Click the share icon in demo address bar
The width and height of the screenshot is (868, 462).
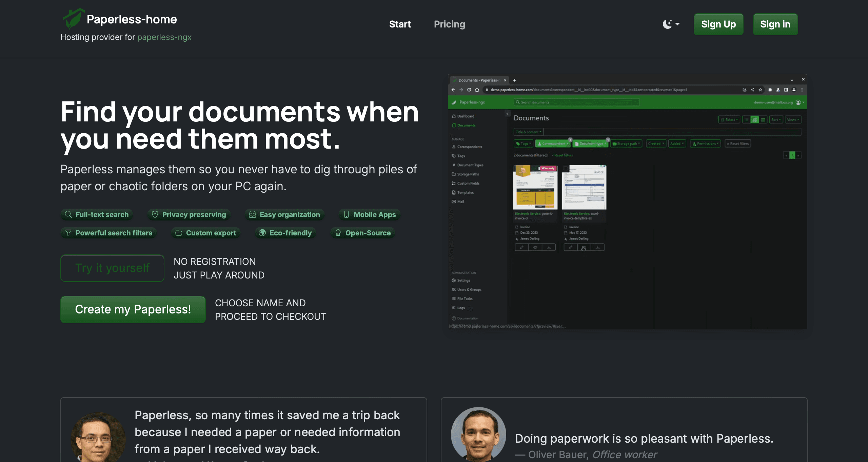point(752,90)
